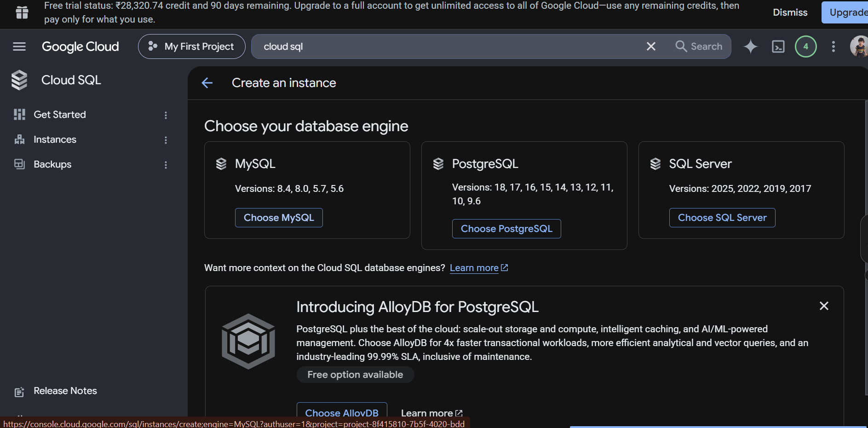Viewport: 868px width, 428px height.
Task: Click the 'Create an instance' page title
Action: [284, 83]
